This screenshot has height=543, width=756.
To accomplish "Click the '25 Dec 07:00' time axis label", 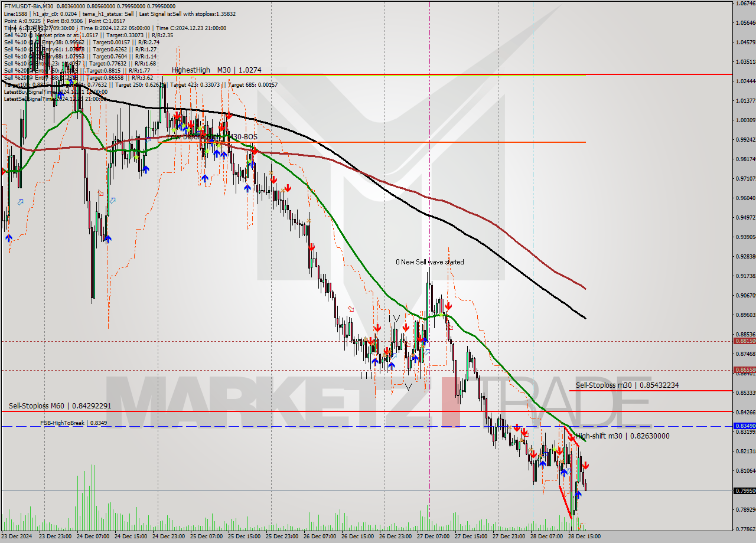I will pyautogui.click(x=207, y=537).
